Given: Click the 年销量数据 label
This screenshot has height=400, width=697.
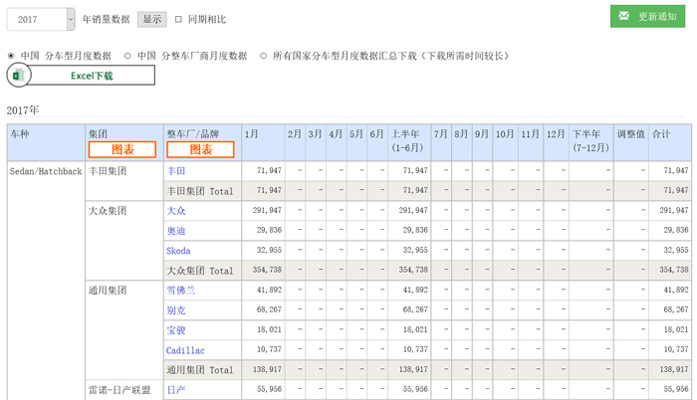Looking at the screenshot, I should [106, 20].
